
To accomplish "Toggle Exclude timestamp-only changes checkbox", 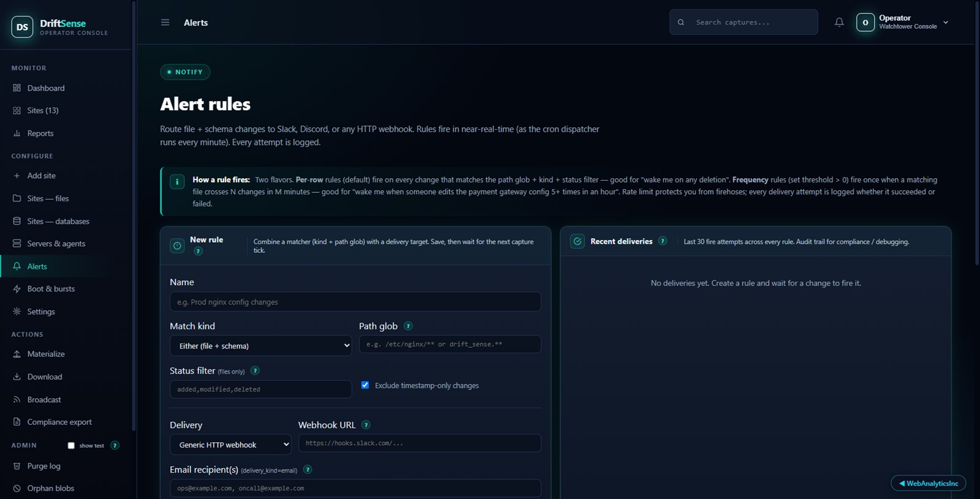I will [365, 385].
